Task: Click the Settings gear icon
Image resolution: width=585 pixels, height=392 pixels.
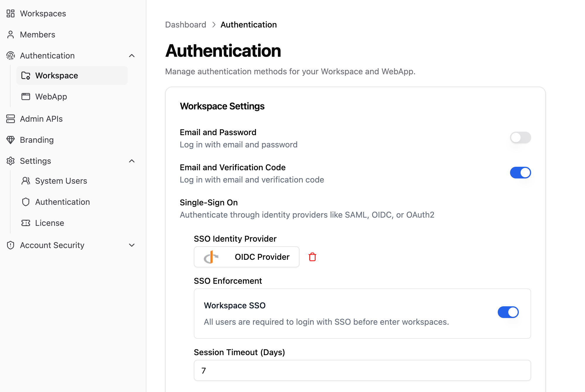Action: (x=11, y=161)
